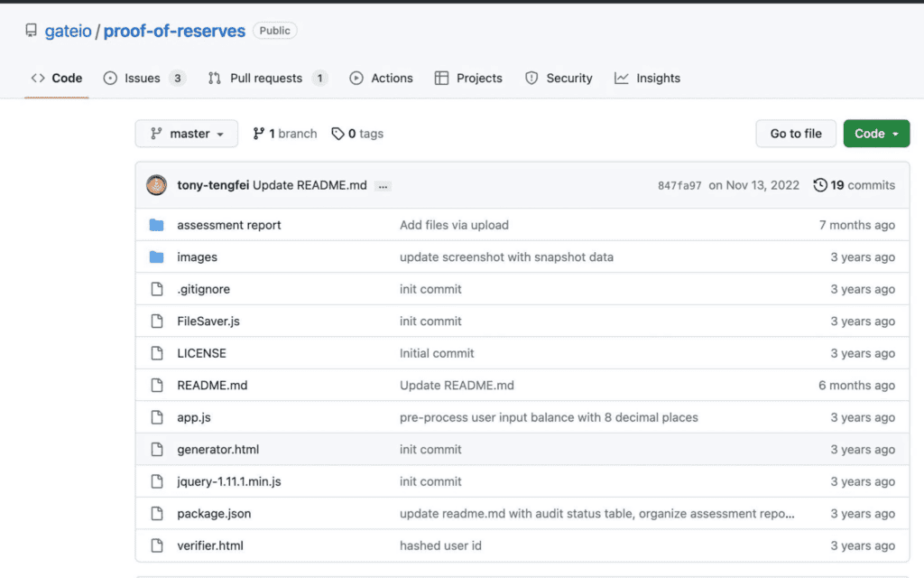The height and width of the screenshot is (578, 924).
Task: View the 1 branch link
Action: pyautogui.click(x=284, y=134)
